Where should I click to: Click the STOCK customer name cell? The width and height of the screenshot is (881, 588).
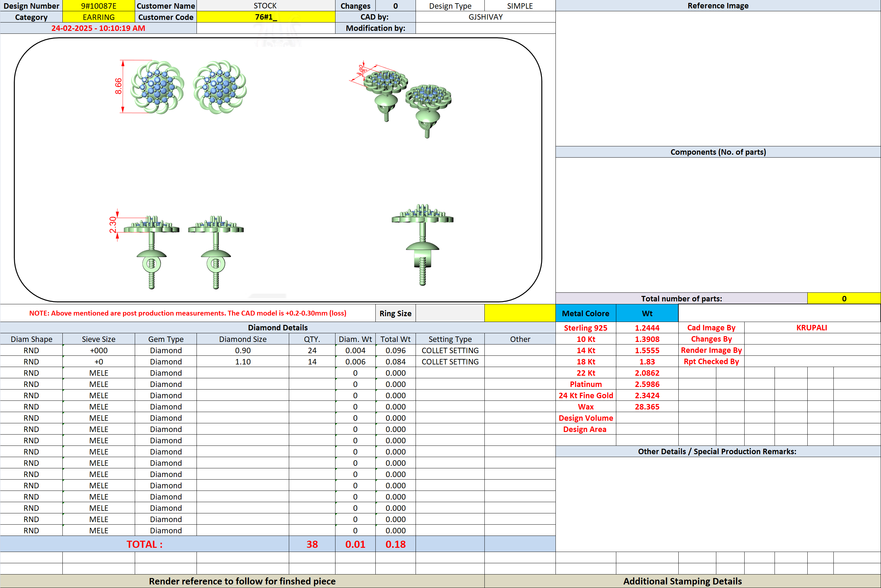[266, 5]
